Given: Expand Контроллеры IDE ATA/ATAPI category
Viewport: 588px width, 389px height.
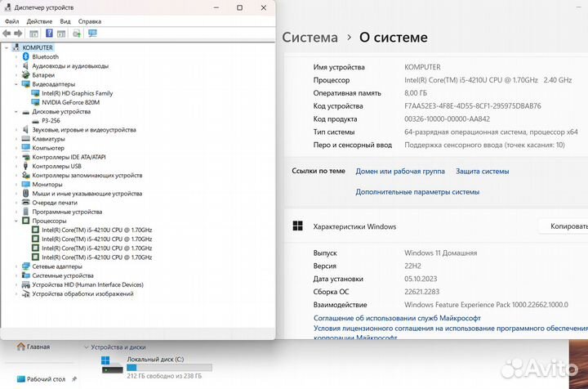Looking at the screenshot, I should (16, 157).
